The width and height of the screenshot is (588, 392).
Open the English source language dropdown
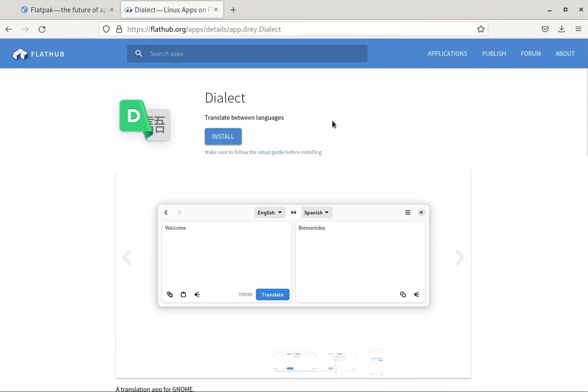click(270, 213)
